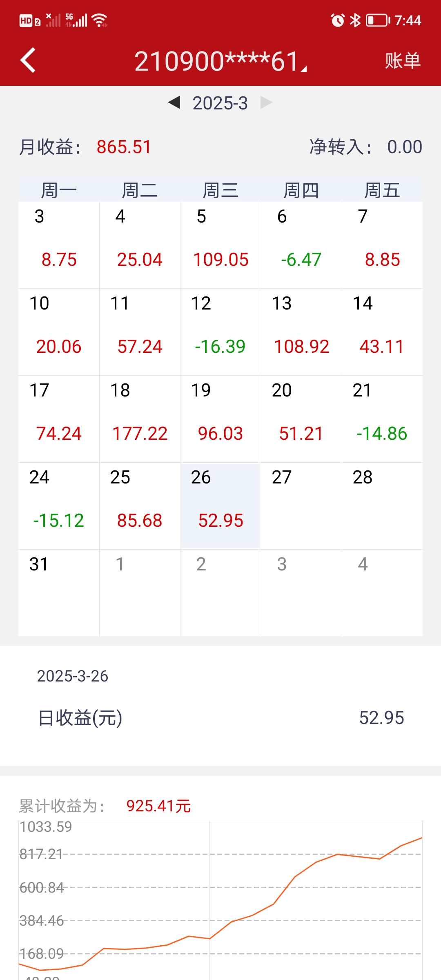441x980 pixels.
Task: Open account selector 210900****61 dropdown
Action: pos(220,61)
